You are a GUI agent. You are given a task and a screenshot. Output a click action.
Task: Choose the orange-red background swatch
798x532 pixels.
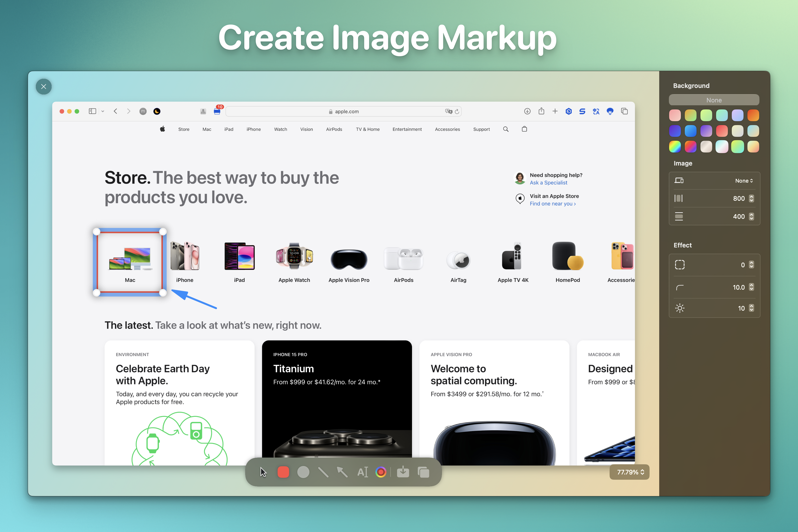point(753,115)
